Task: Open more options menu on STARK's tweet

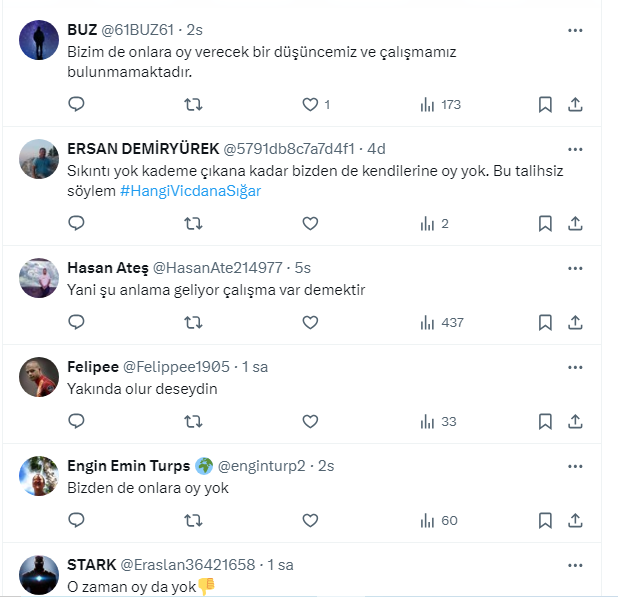Action: coord(575,565)
